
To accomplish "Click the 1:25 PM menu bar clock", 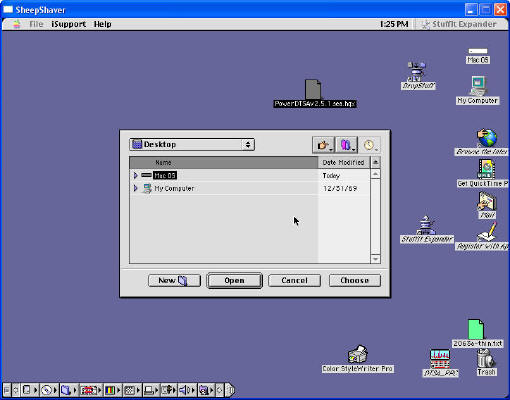I will coord(394,24).
